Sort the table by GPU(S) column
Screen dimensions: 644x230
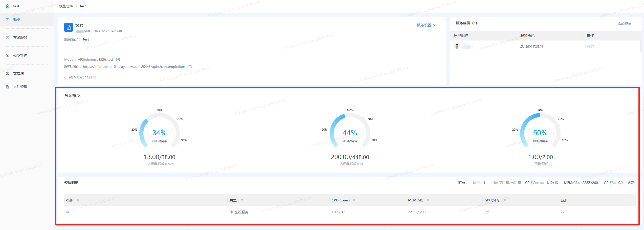click(505, 200)
